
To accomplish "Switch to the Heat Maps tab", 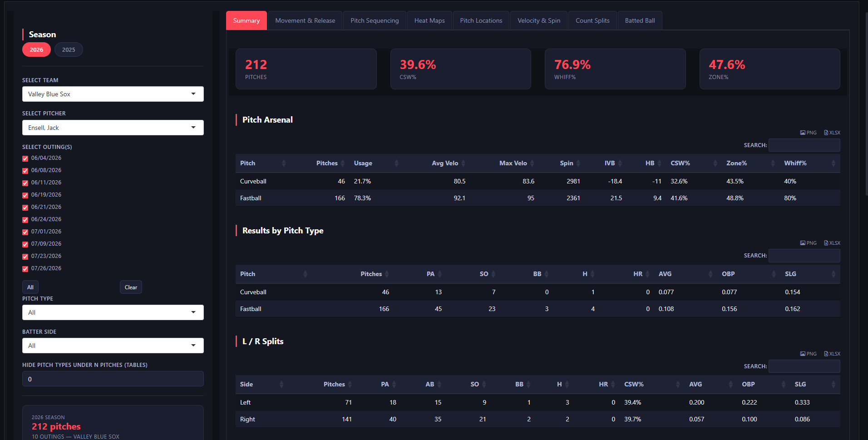I will coord(429,20).
